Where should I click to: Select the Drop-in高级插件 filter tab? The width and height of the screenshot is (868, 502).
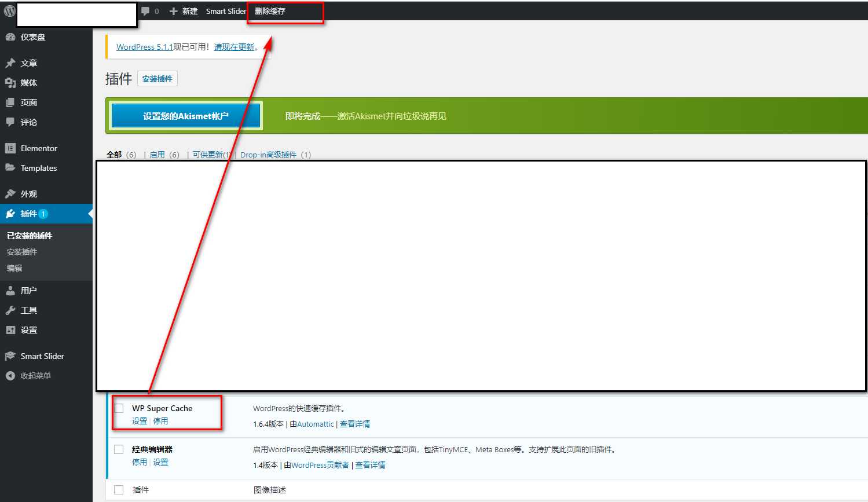click(276, 155)
